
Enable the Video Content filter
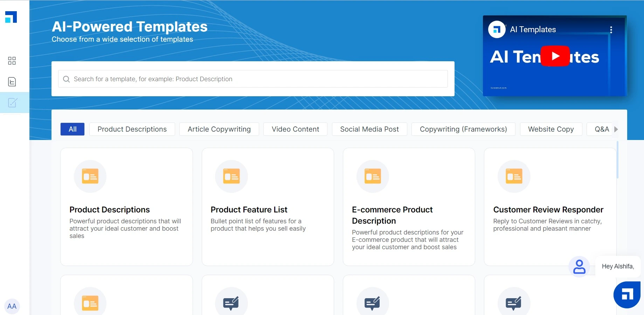tap(295, 129)
